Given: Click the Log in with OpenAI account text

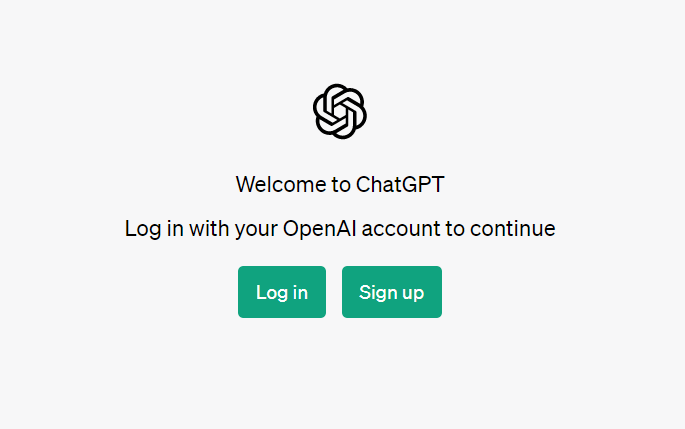Looking at the screenshot, I should tap(340, 228).
